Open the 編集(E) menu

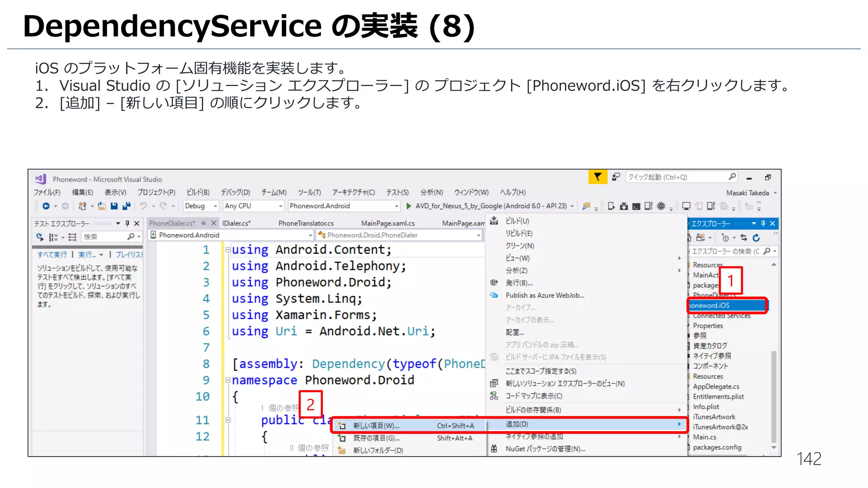coord(82,192)
